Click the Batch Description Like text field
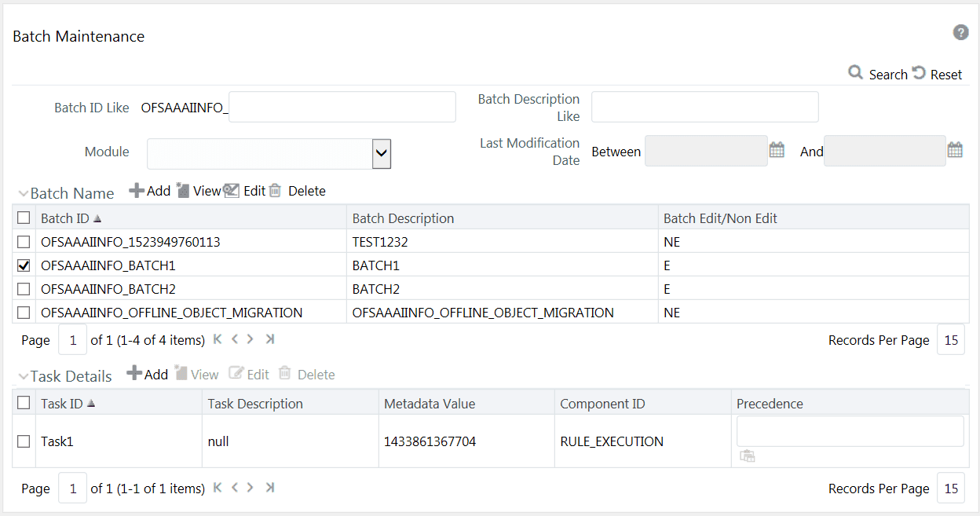 pyautogui.click(x=704, y=107)
